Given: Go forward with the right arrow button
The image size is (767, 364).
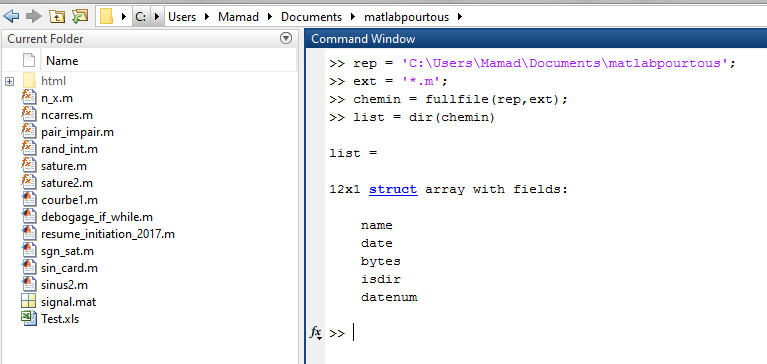Looking at the screenshot, I should (33, 17).
